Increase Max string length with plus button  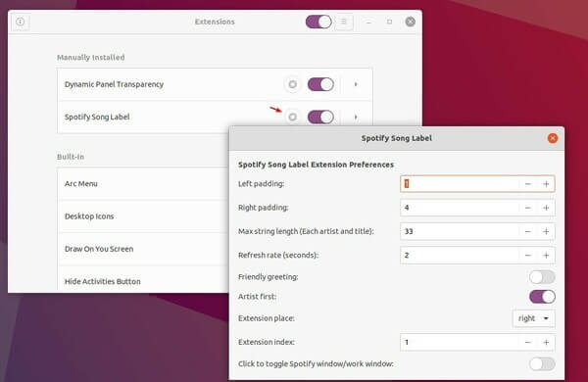(x=546, y=231)
